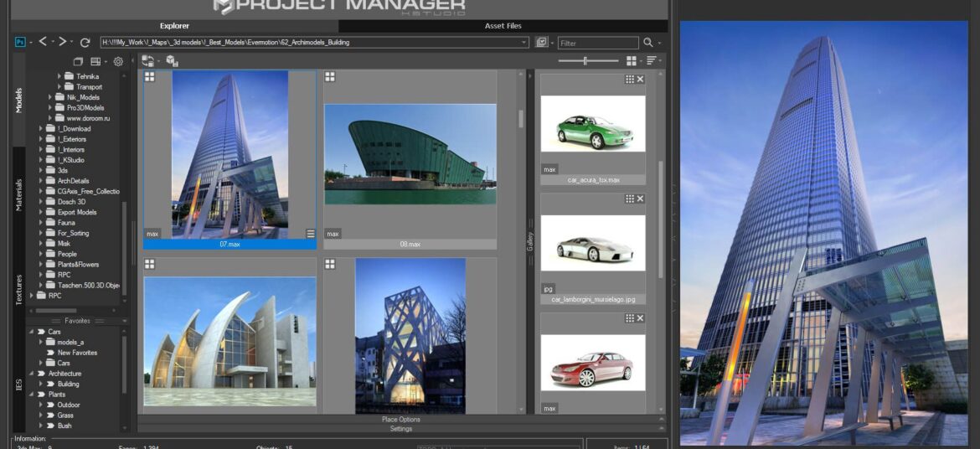
Task: Click dotted grid icon on car_lamborgini_mursielago.jpg card
Action: click(x=629, y=199)
